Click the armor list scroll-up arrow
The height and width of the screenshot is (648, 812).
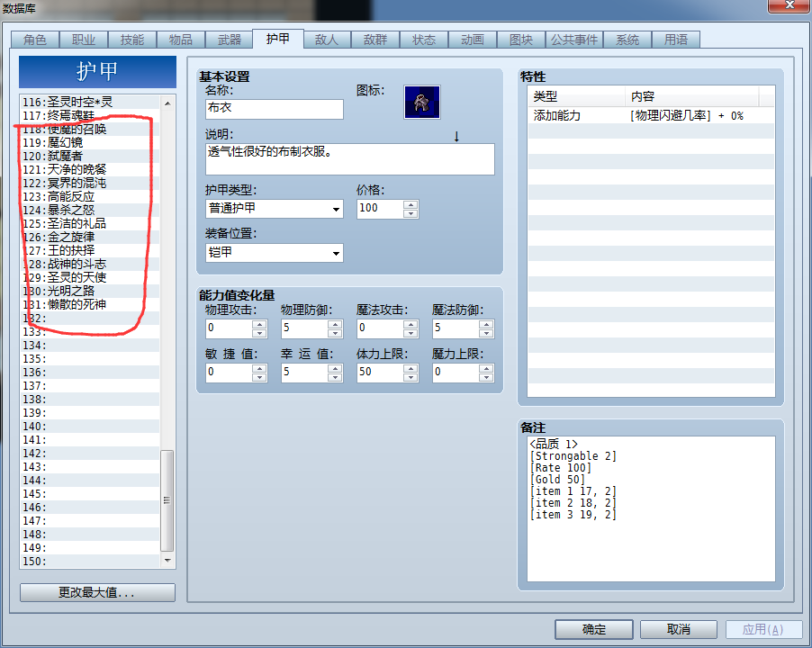tap(167, 103)
